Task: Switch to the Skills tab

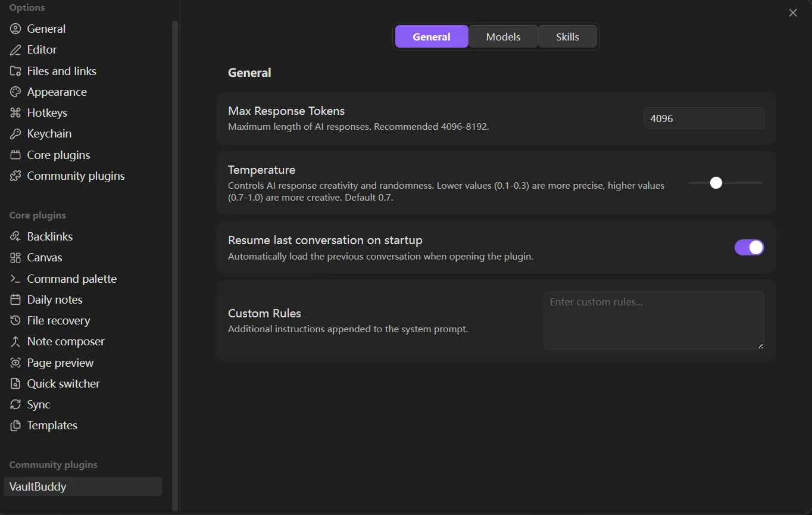Action: [567, 36]
